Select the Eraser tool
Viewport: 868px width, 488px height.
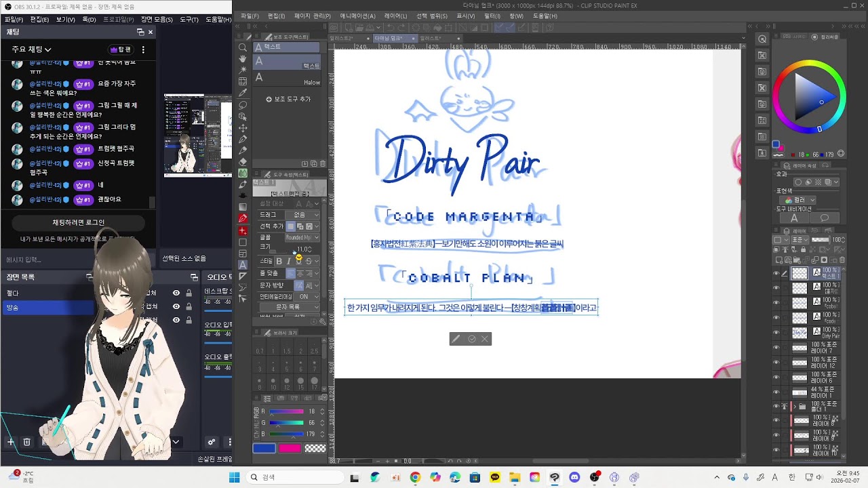[x=243, y=162]
